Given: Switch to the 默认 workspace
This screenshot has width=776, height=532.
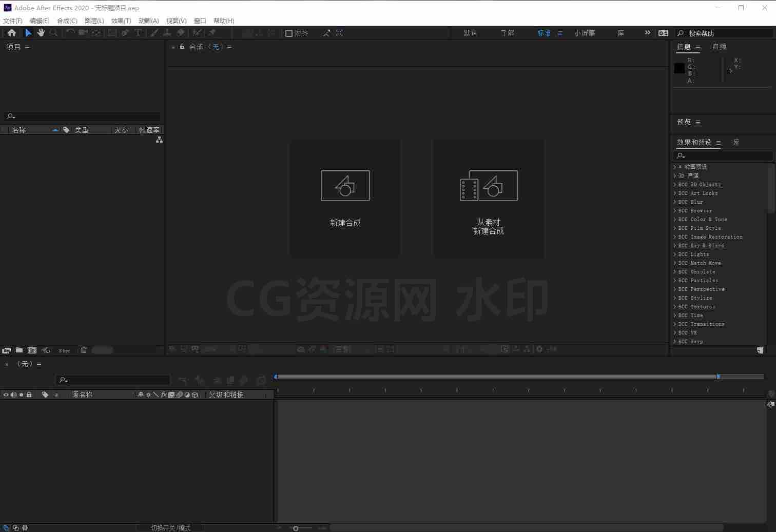Looking at the screenshot, I should [x=470, y=33].
